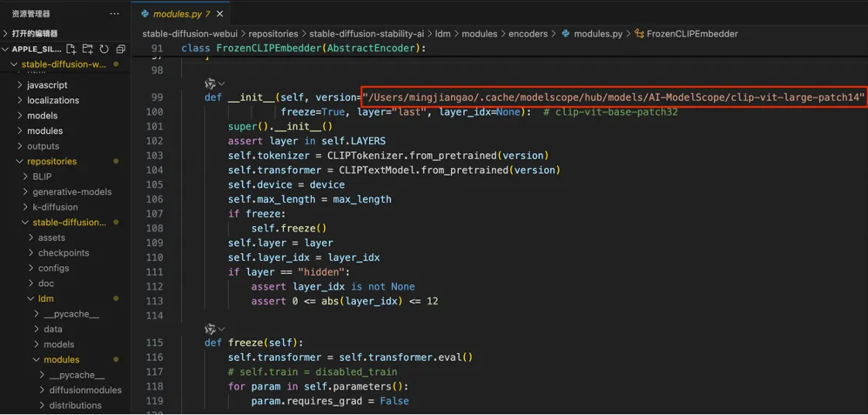Click self.freeze() on line 108
This screenshot has height=415, width=868.
coord(289,228)
